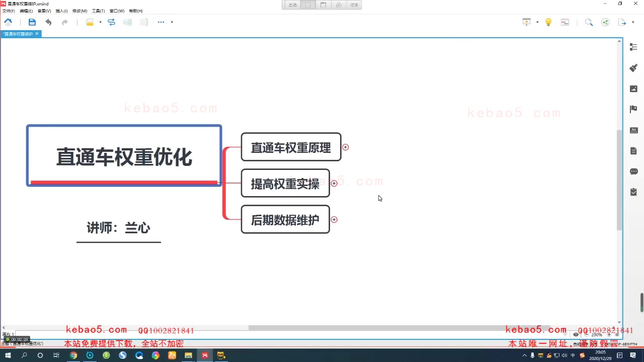Open the Markers flag panel
This screenshot has width=644, height=362.
click(633, 109)
